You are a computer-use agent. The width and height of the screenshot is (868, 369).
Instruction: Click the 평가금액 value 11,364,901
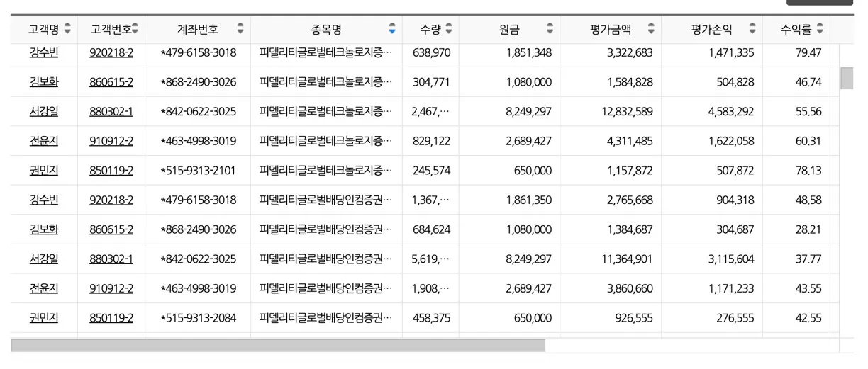point(627,259)
